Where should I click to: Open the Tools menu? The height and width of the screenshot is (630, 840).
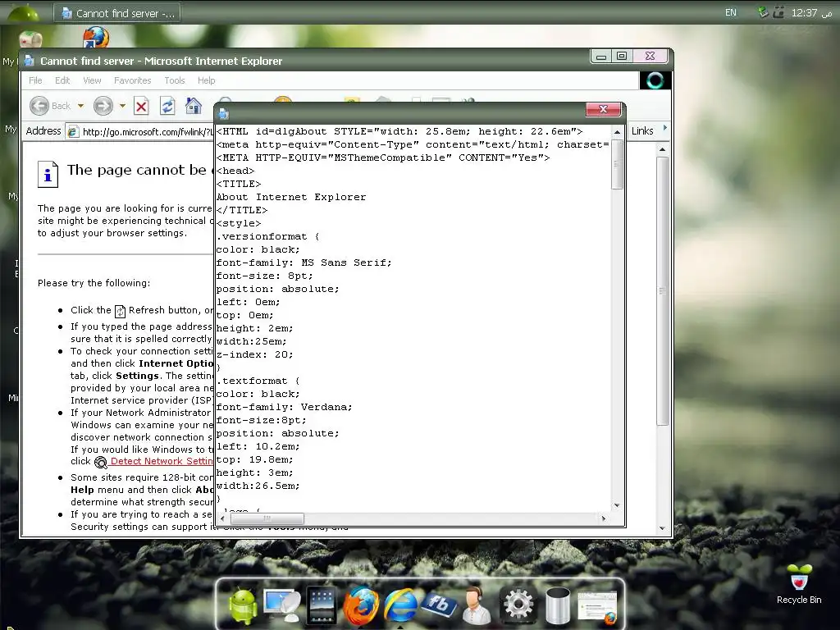pos(175,80)
